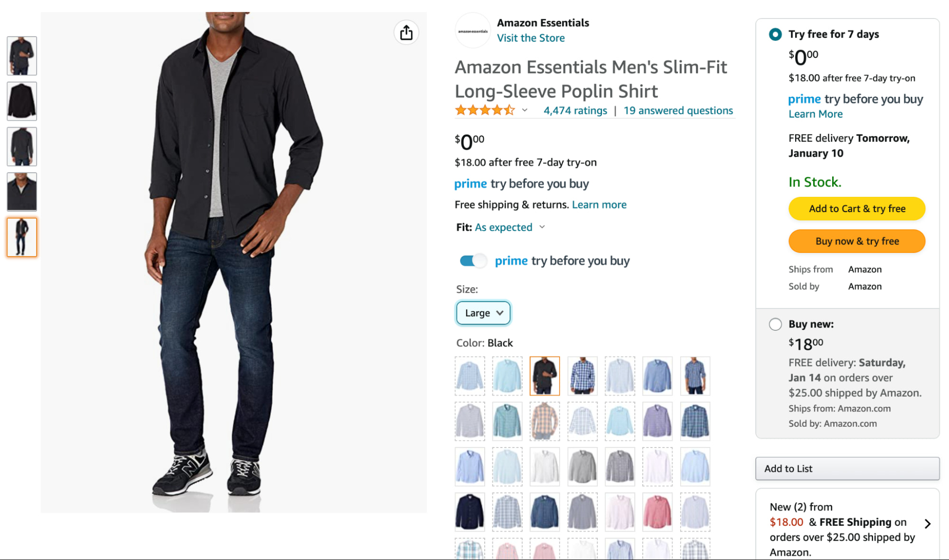Screen dimensions: 949x560
Task: Click Add to Cart & try free
Action: (x=856, y=208)
